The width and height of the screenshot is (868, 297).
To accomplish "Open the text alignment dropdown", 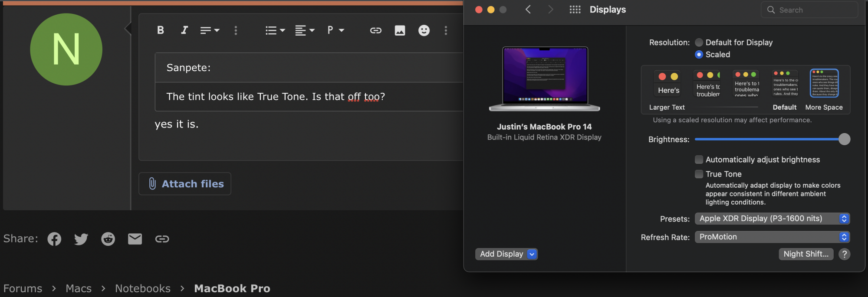I will pyautogui.click(x=305, y=30).
